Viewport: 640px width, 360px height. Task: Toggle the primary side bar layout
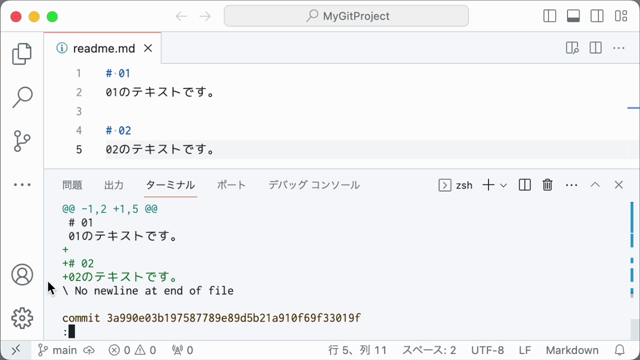(550, 16)
